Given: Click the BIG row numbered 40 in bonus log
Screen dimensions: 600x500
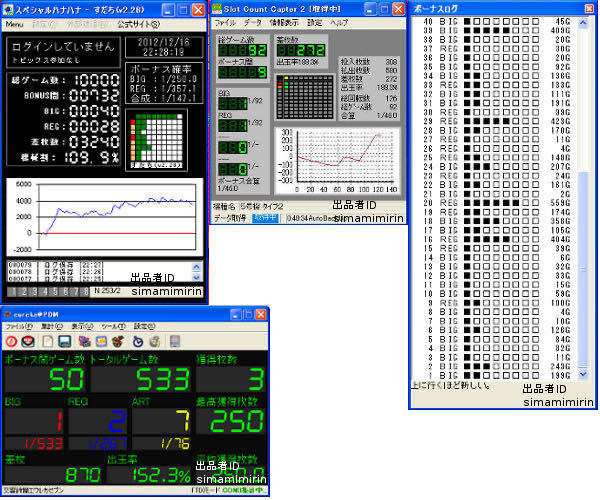Looking at the screenshot, I should tap(497, 21).
